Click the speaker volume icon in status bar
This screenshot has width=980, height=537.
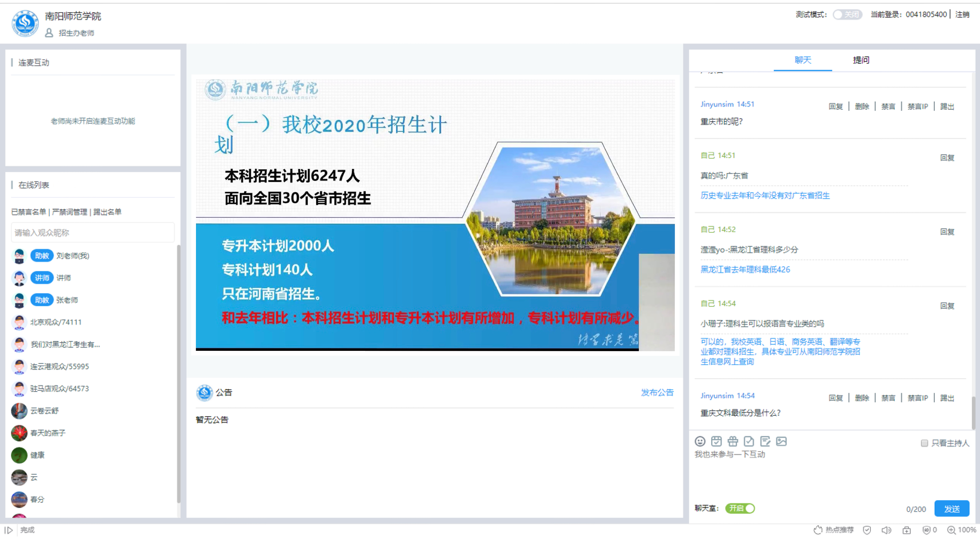click(886, 530)
